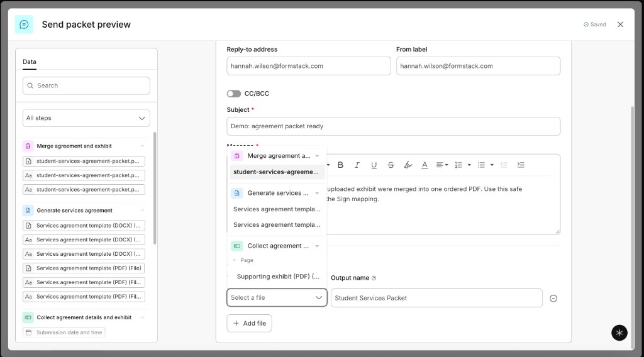Open the asterisk help button
The image size is (644, 357).
coord(619,332)
